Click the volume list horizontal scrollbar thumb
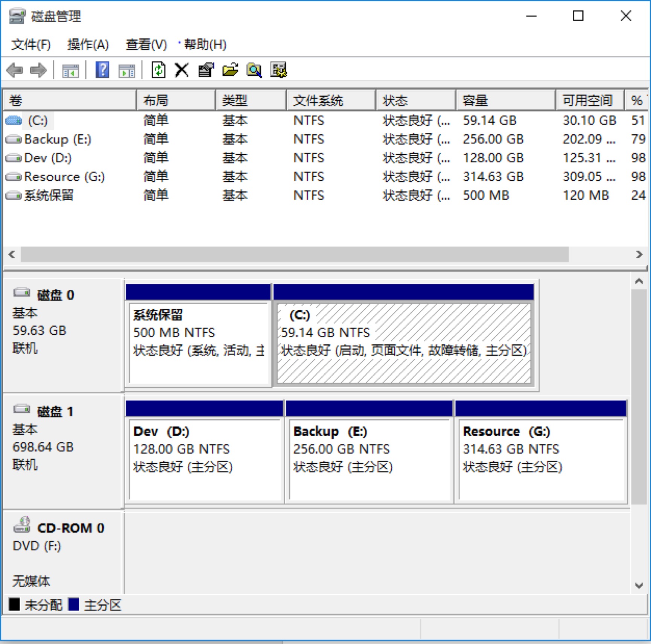Viewport: 651px width, 644px height. click(295, 254)
